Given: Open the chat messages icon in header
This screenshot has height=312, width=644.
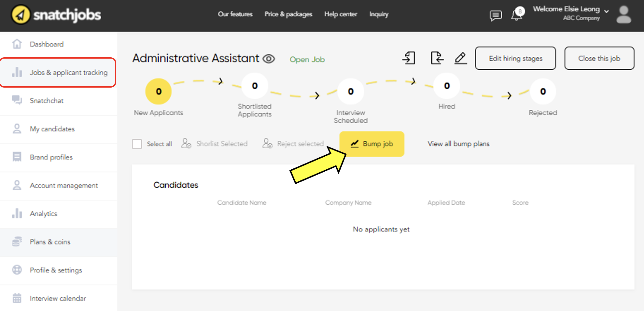Looking at the screenshot, I should pyautogui.click(x=495, y=15).
